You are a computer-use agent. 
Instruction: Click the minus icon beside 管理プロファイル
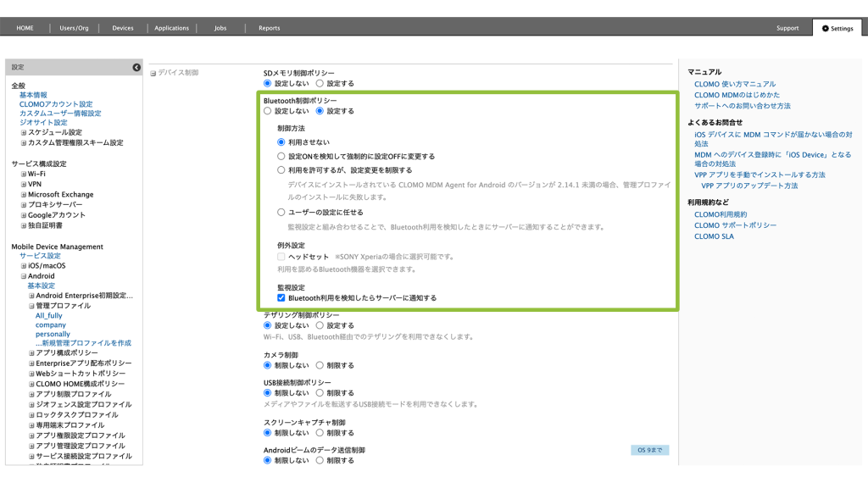(31, 306)
